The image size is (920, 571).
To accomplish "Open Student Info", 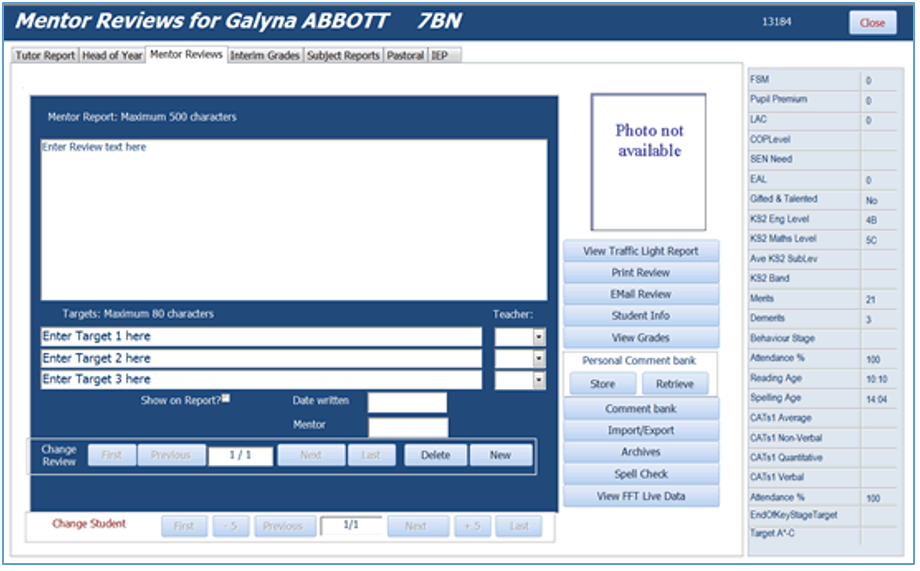I will [x=641, y=316].
